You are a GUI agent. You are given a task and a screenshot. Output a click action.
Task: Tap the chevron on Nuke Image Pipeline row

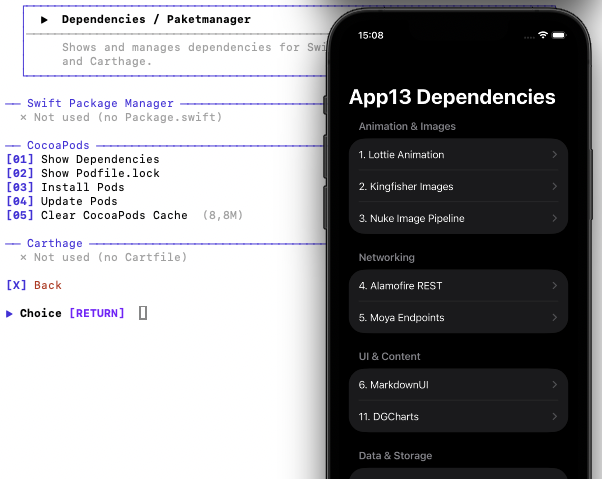[x=554, y=218]
